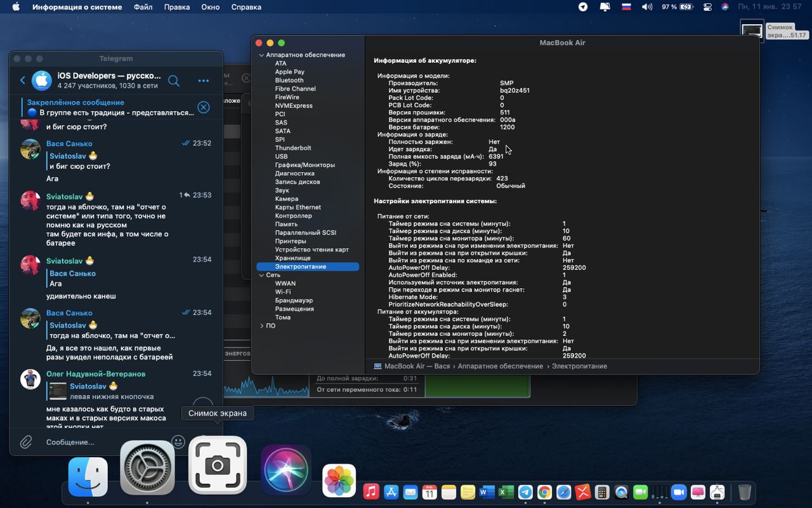
Task: Open the Notes app in Dock
Action: tap(449, 492)
